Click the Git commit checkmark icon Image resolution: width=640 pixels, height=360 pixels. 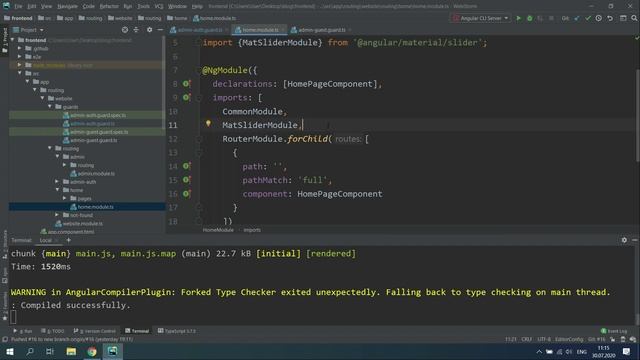(x=588, y=18)
